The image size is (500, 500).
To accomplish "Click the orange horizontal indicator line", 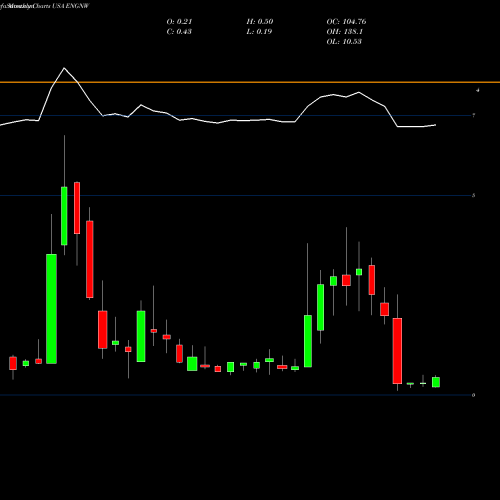I will click(250, 82).
